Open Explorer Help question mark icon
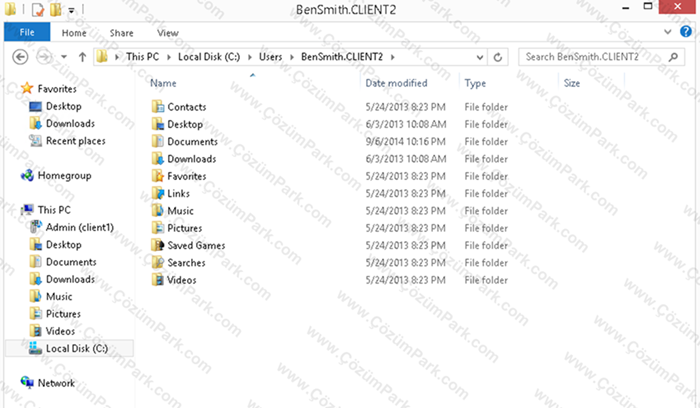This screenshot has height=408, width=700. [x=685, y=32]
